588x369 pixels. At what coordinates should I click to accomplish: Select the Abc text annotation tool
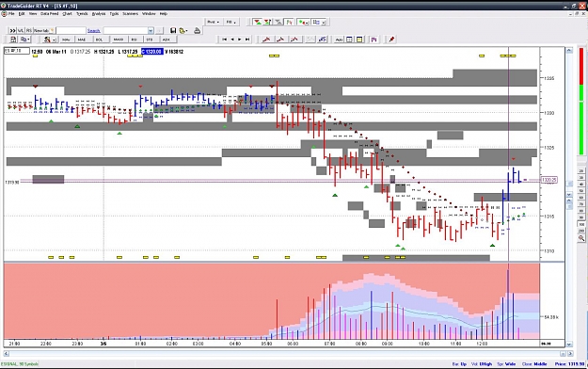pos(339,40)
